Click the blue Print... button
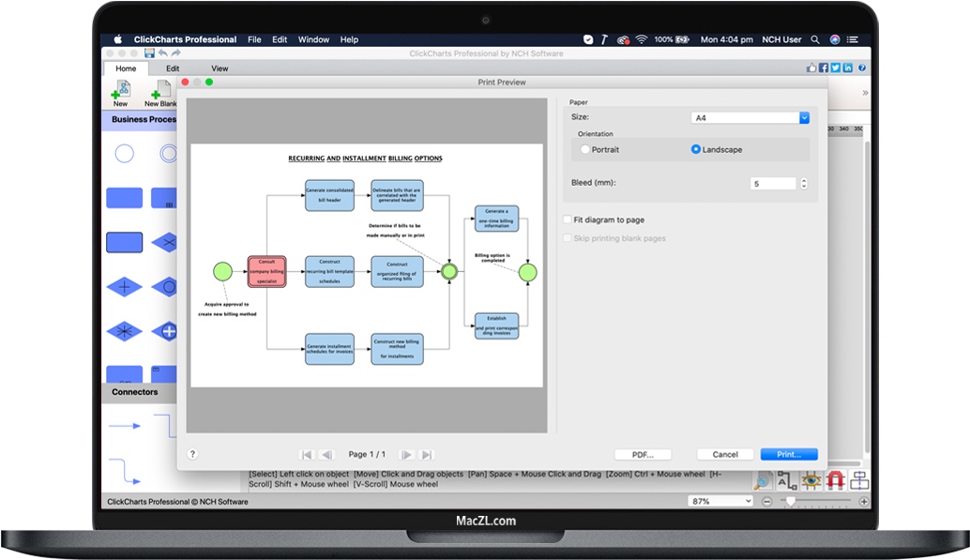This screenshot has width=970, height=560. coord(789,454)
